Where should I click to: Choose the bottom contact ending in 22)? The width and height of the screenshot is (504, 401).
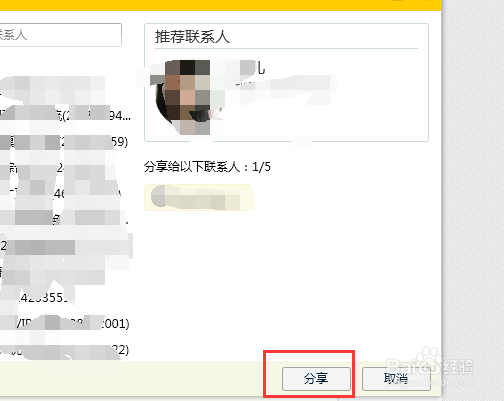[x=65, y=349]
